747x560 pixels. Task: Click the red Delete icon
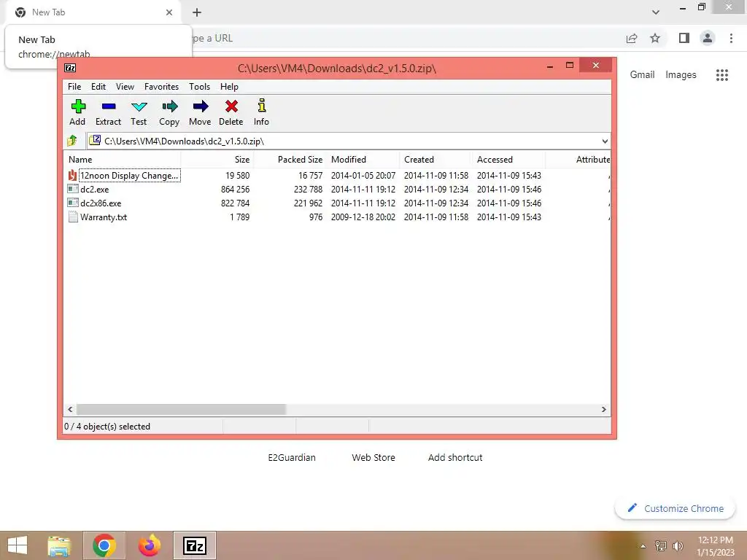pyautogui.click(x=231, y=106)
